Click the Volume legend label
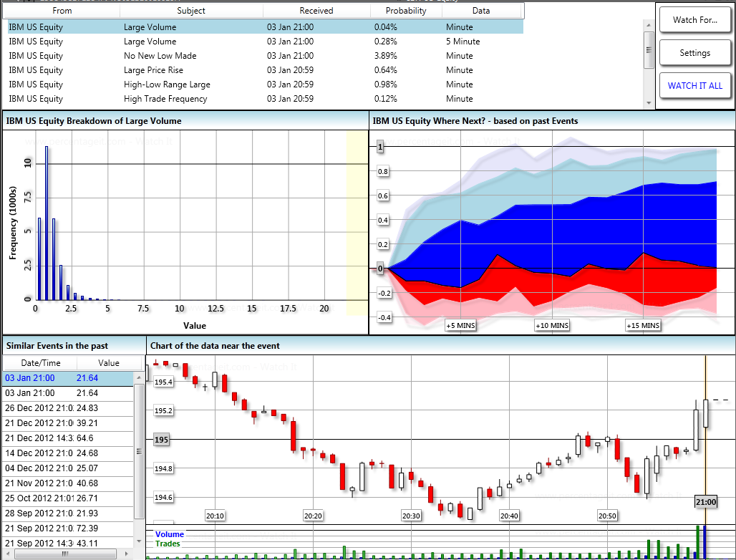Screen dimensions: 736x560 coord(170,534)
